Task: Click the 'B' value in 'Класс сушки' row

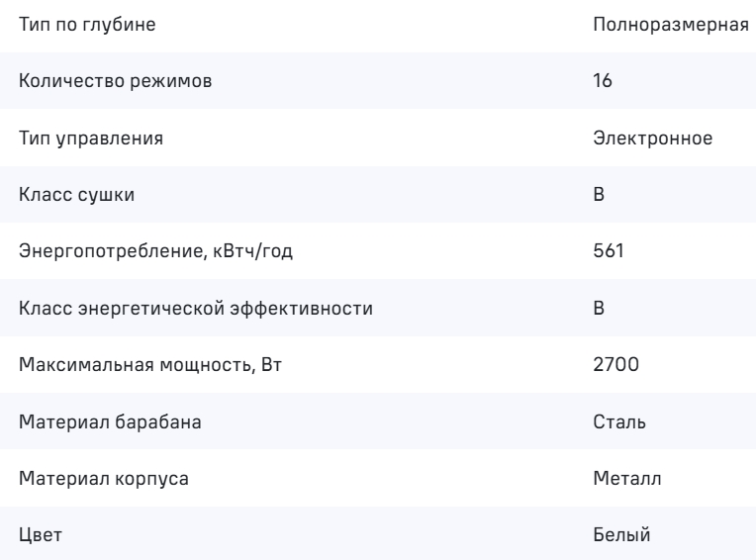Action: (599, 196)
